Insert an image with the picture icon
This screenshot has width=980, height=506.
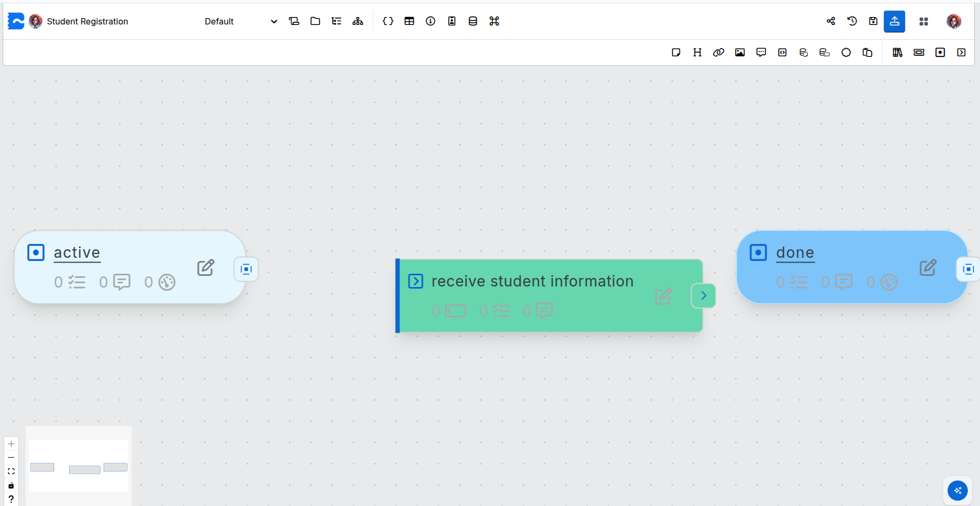click(x=740, y=52)
